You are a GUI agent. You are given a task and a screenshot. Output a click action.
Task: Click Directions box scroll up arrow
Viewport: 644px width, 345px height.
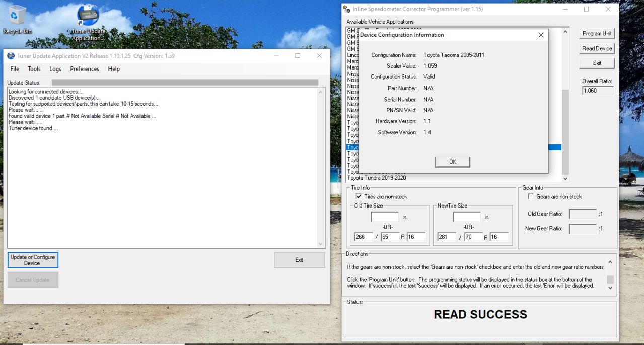coord(610,262)
